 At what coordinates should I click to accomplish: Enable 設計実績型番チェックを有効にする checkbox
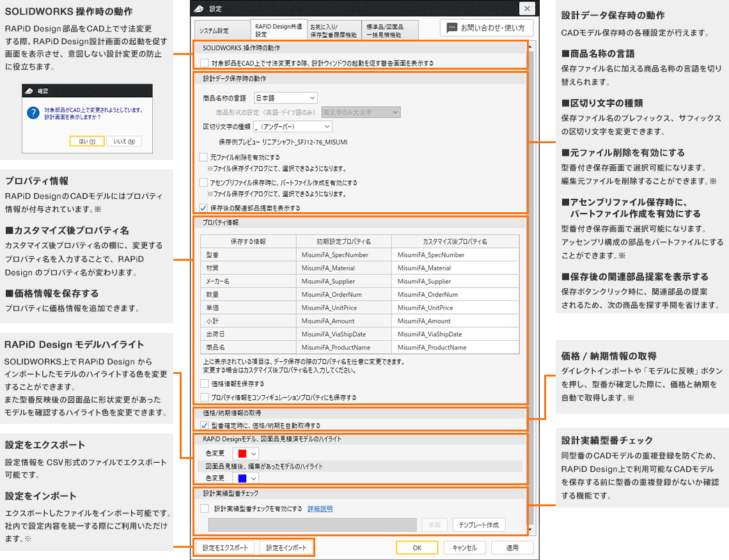204,509
